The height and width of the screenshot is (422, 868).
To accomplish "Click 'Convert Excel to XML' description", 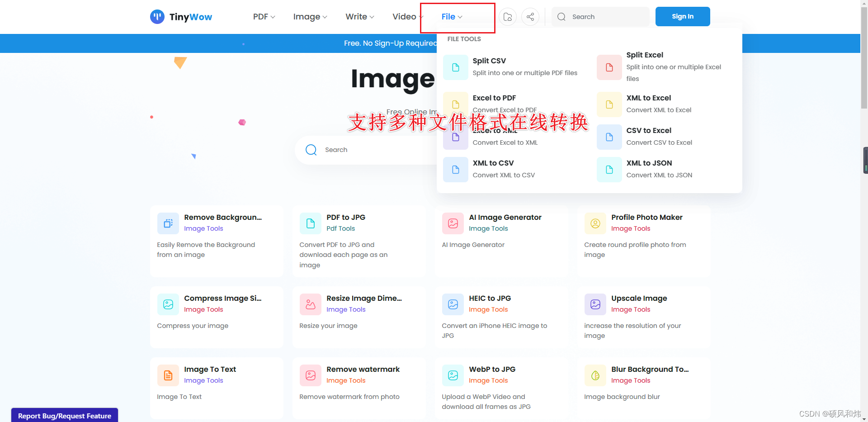I will [x=505, y=143].
